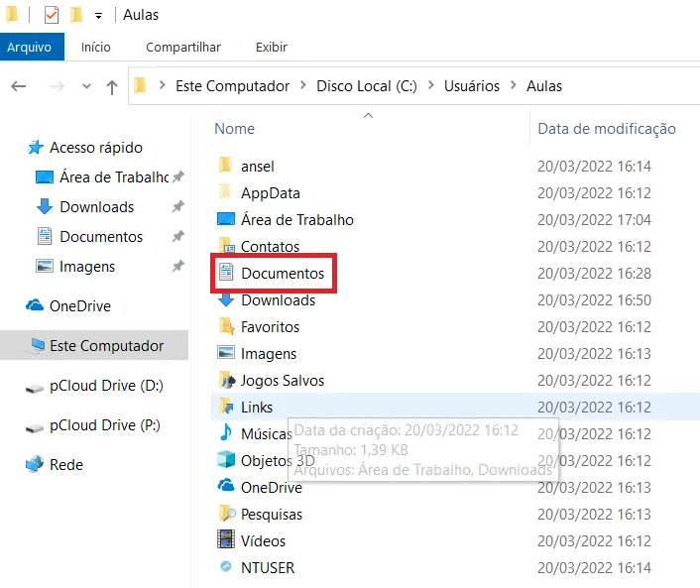Select the Documentos icon in file list
Viewport: 700px width, 588px height.
click(x=226, y=272)
